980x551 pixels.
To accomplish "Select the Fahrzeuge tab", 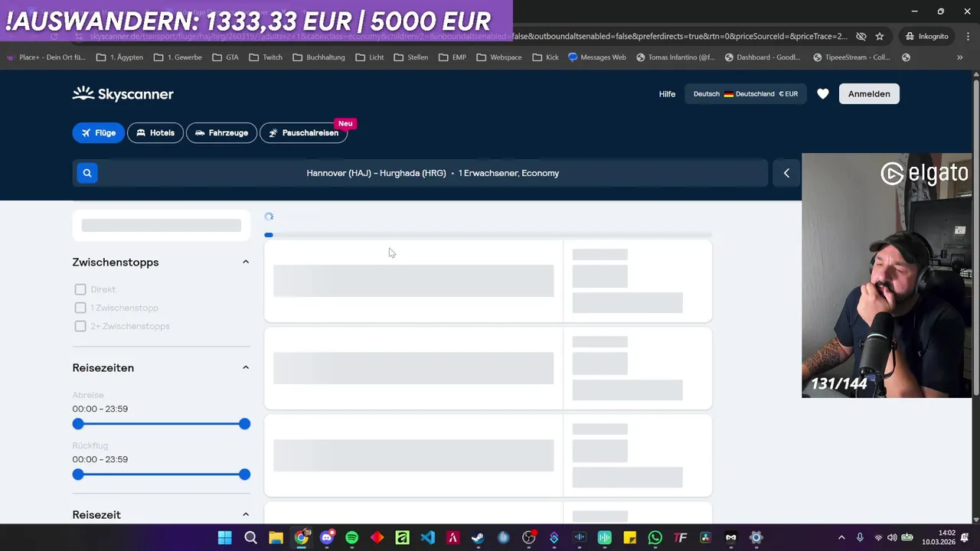I will [x=221, y=132].
